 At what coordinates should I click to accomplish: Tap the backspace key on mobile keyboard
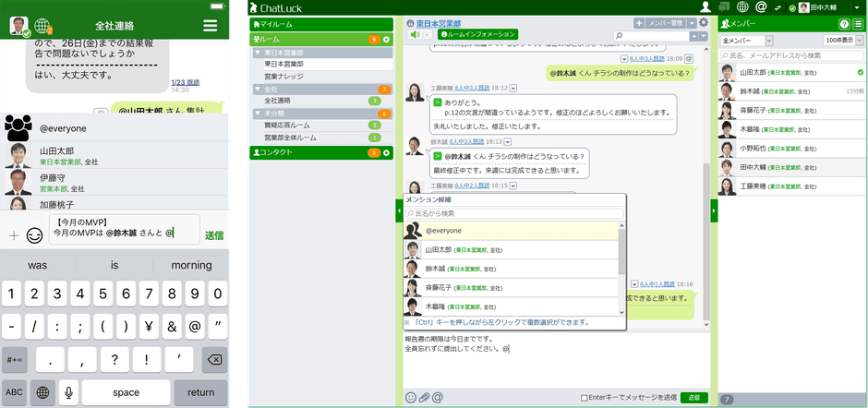(214, 360)
